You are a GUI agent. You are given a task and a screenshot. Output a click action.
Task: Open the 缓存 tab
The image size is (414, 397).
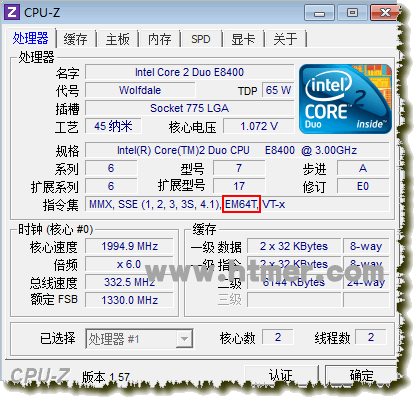(x=76, y=39)
